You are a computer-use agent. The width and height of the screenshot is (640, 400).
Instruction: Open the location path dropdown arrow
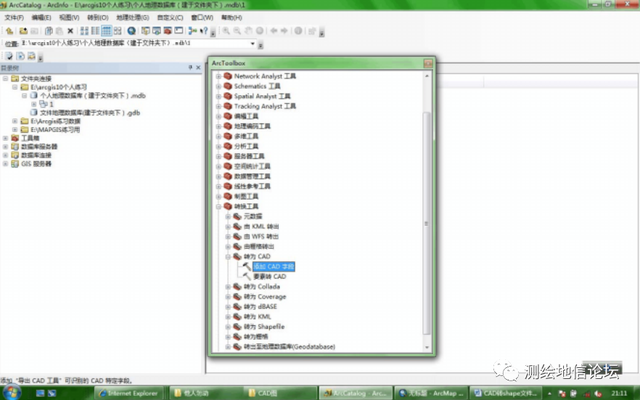click(253, 43)
